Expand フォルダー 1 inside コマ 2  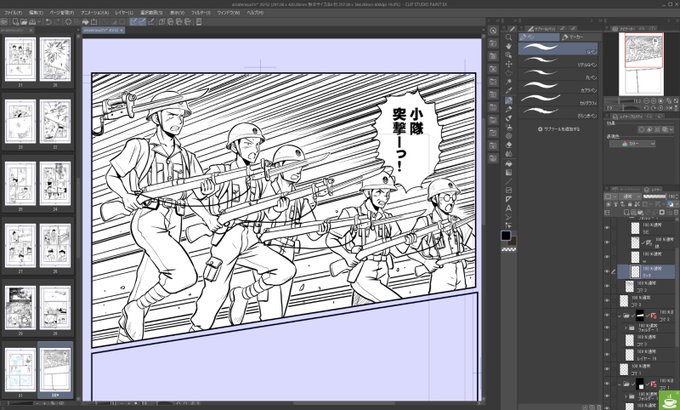624,328
